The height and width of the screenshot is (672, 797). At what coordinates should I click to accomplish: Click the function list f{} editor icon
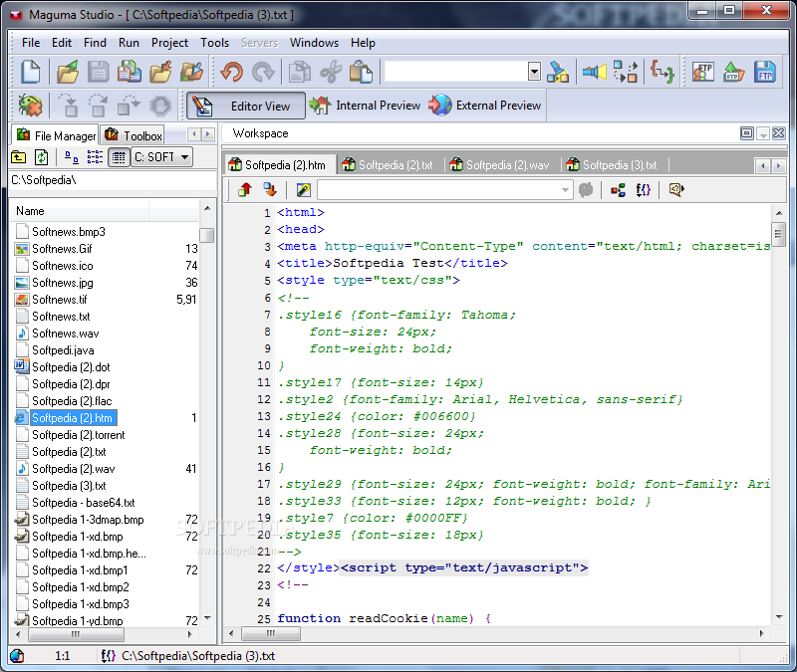643,190
